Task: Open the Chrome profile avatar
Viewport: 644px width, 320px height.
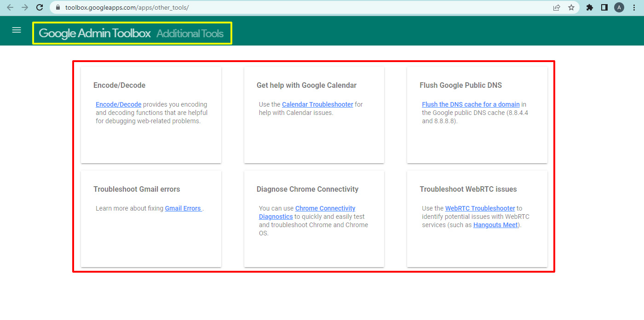Action: (619, 7)
